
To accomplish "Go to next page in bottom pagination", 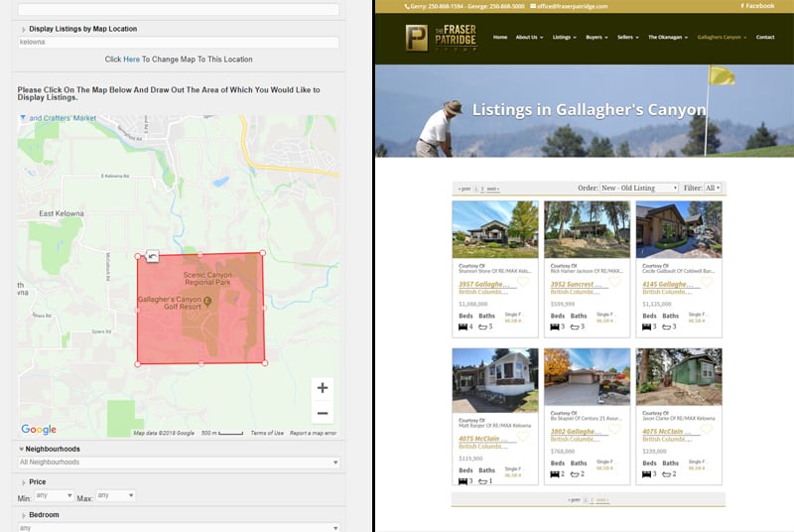I will (x=602, y=500).
